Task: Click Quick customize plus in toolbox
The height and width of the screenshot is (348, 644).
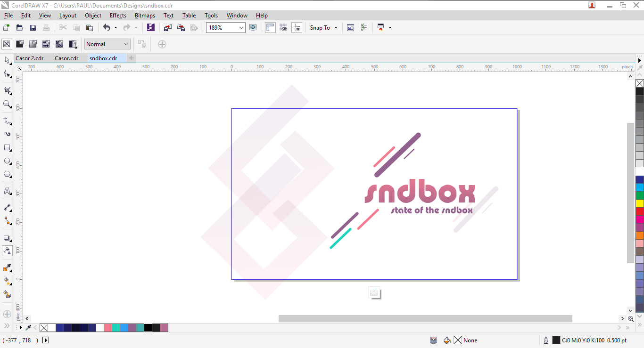Action: [7, 314]
